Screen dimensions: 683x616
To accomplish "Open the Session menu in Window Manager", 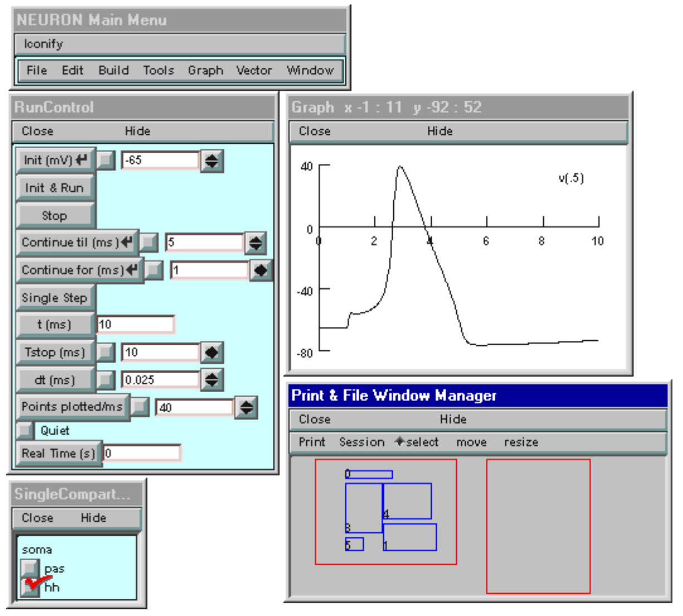I will (362, 442).
